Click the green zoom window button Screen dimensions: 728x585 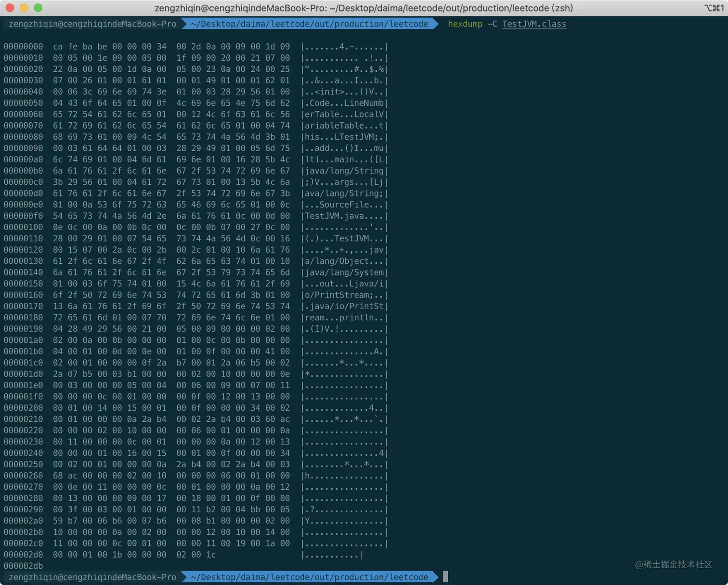click(x=38, y=8)
